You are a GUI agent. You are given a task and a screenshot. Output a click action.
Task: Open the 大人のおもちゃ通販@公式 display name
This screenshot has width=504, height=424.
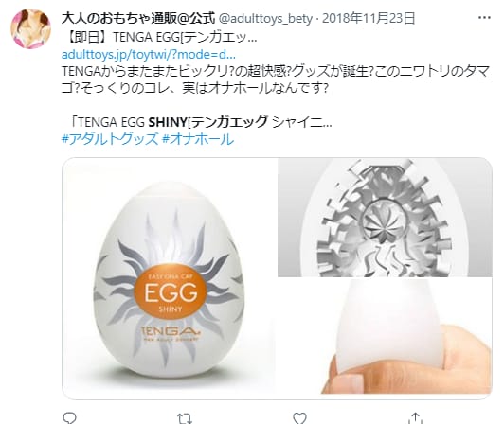click(138, 18)
